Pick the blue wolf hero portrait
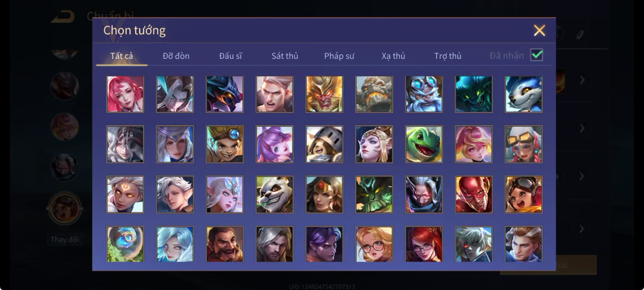The image size is (644, 290). (x=523, y=94)
